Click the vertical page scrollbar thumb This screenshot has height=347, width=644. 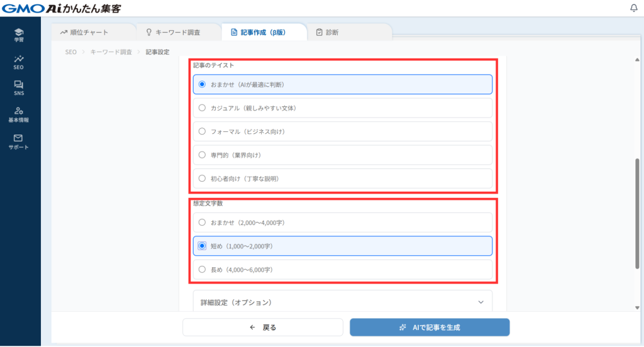(x=637, y=214)
